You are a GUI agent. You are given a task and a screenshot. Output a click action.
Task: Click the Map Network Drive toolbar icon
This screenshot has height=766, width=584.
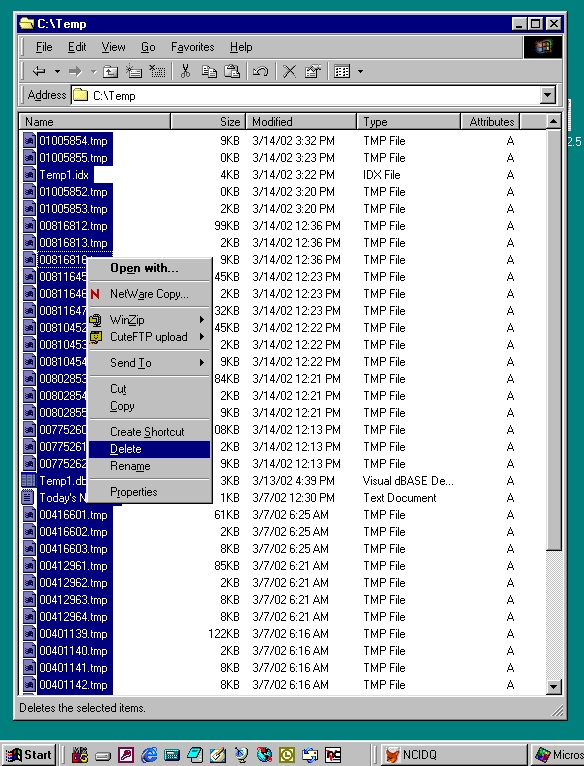134,72
